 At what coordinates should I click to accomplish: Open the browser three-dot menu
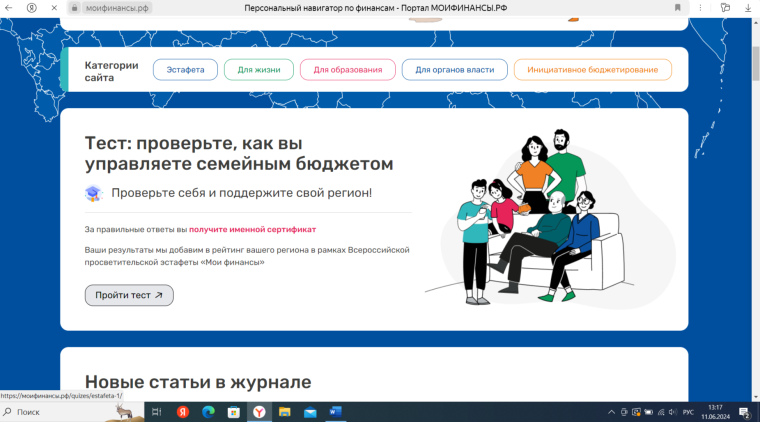pyautogui.click(x=700, y=8)
